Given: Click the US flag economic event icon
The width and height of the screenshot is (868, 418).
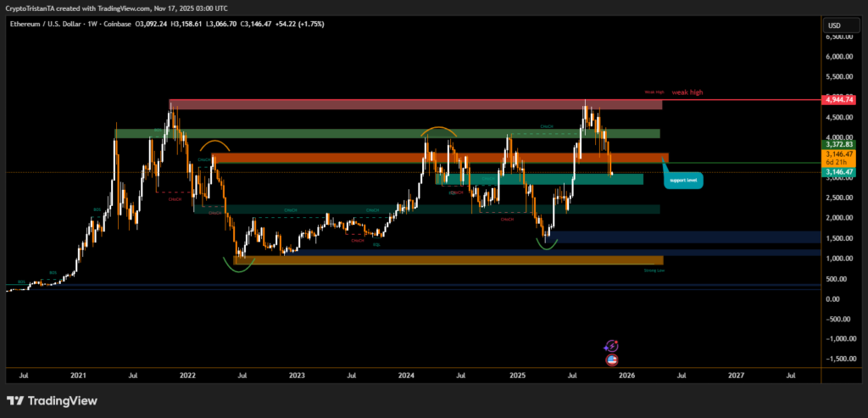Looking at the screenshot, I should point(611,359).
